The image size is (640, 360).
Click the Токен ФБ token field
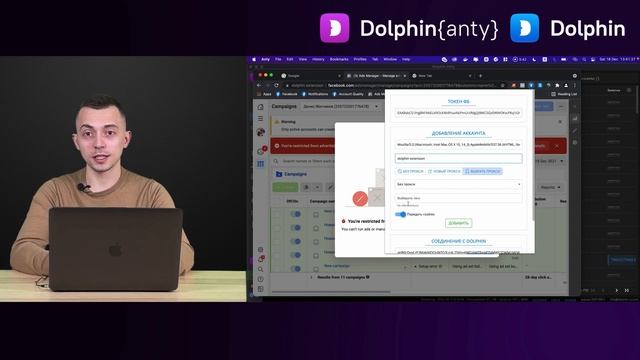pos(458,113)
